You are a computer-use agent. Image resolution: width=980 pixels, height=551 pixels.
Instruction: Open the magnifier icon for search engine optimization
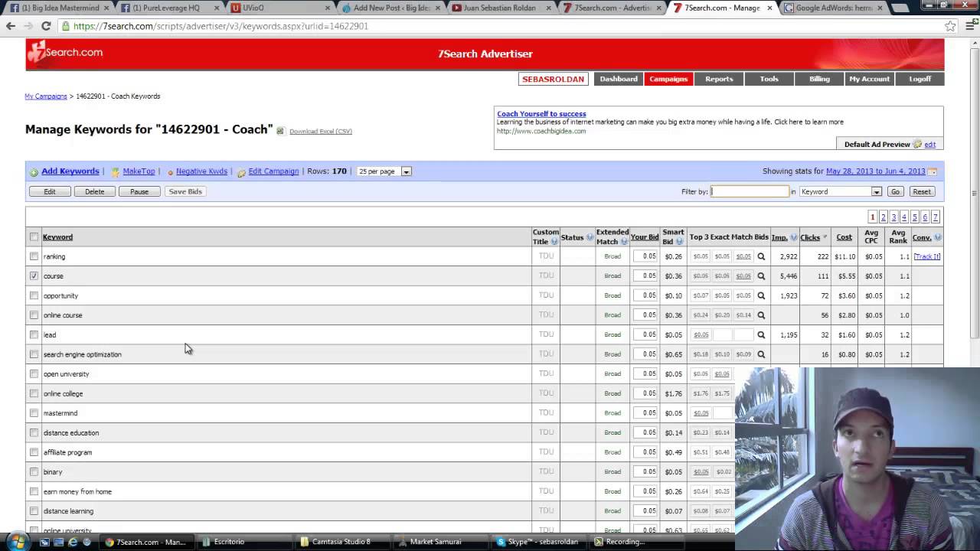coord(761,354)
